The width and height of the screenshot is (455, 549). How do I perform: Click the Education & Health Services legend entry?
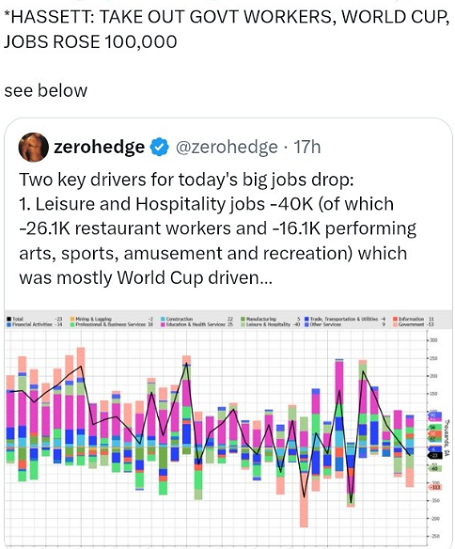coord(197,324)
